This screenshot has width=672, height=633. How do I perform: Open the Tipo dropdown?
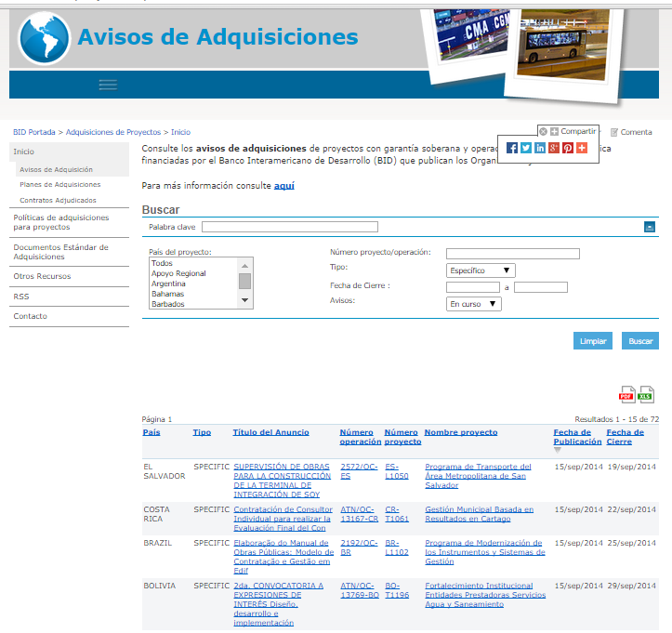(x=481, y=270)
